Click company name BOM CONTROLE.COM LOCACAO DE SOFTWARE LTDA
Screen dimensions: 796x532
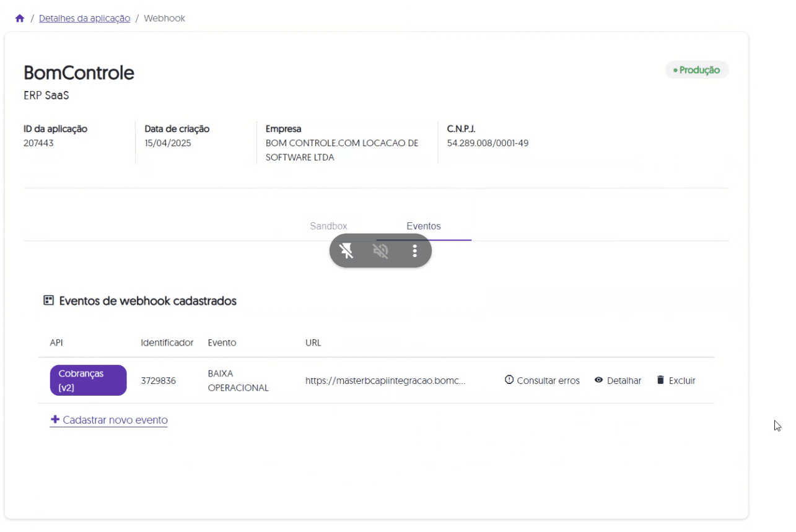(x=342, y=150)
